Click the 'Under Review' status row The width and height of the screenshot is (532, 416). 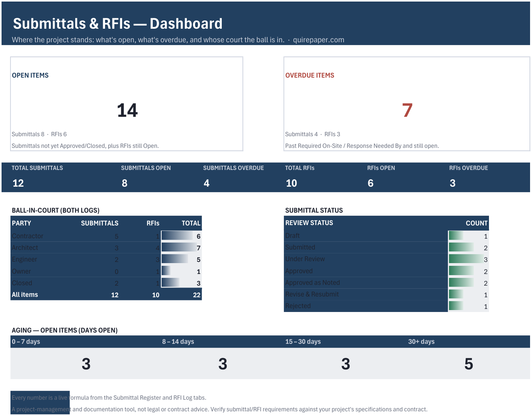coord(386,259)
